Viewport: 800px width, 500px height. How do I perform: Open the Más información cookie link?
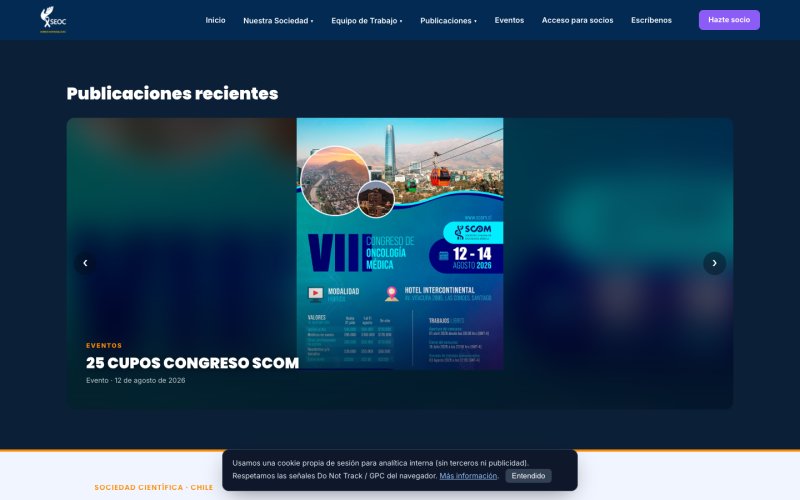[468, 476]
